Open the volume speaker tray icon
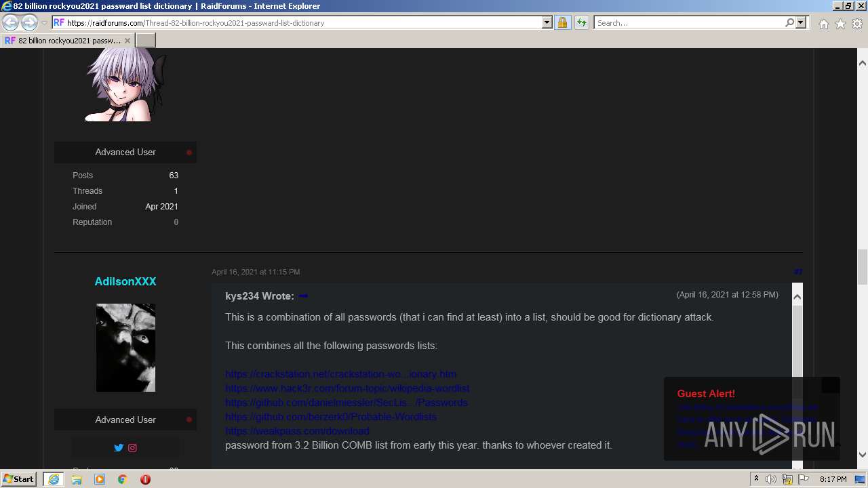This screenshot has width=868, height=488. point(771,479)
